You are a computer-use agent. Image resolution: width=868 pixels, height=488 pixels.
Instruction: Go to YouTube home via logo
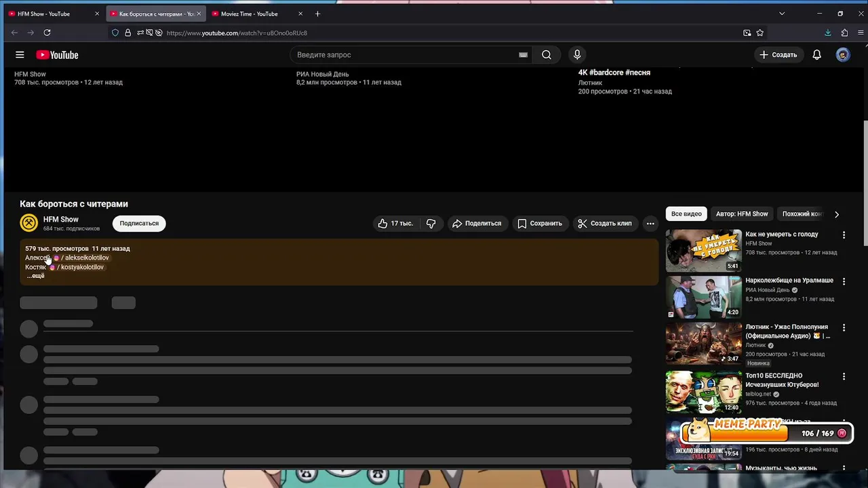tap(57, 55)
